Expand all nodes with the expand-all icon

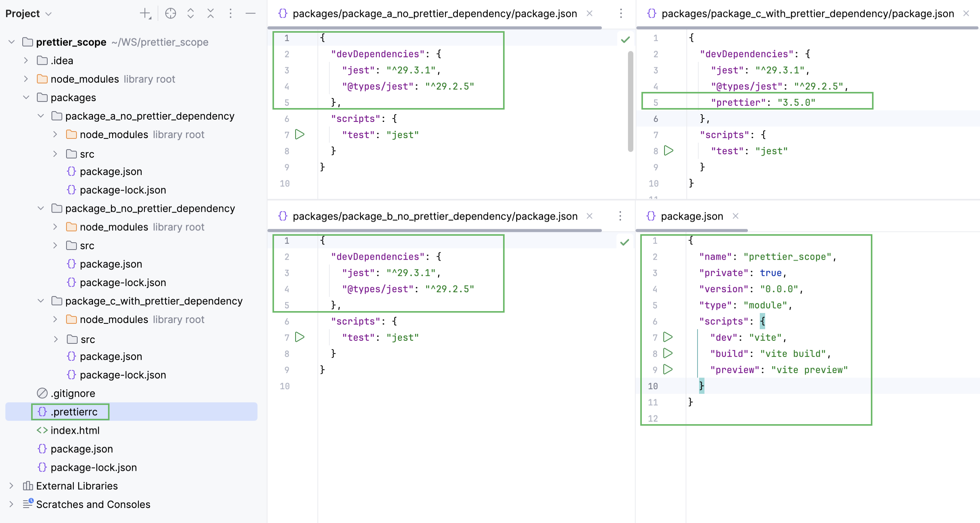(x=191, y=13)
